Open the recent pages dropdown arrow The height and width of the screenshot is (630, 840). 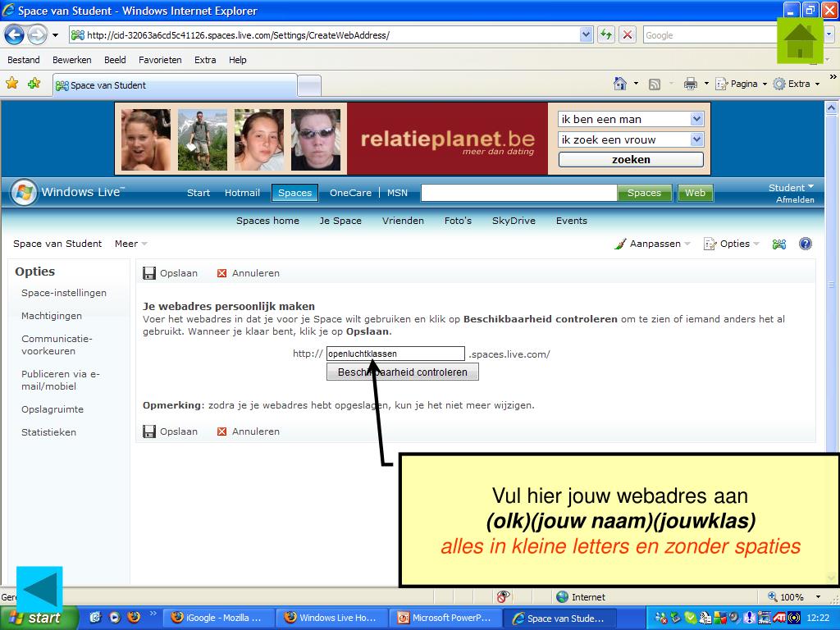[x=55, y=35]
